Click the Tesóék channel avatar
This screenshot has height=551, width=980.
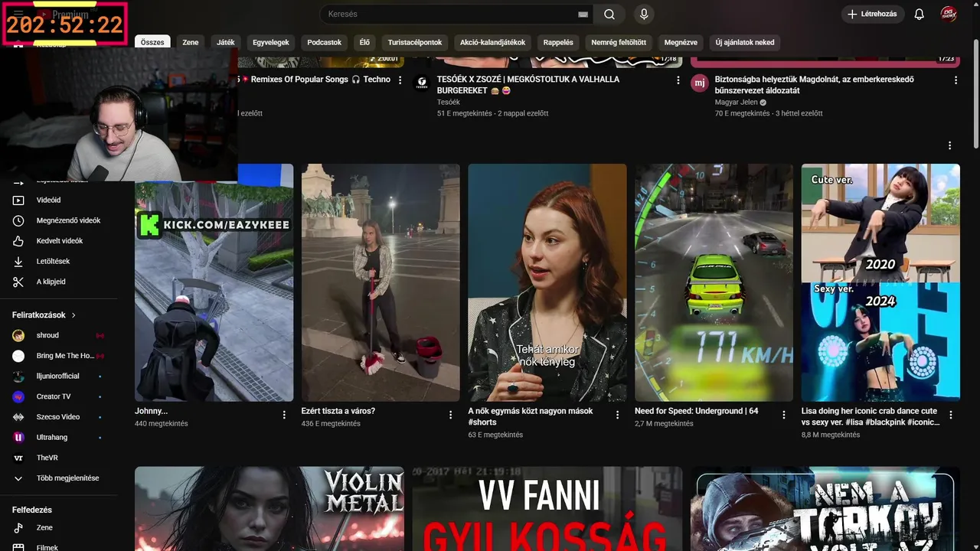(x=421, y=83)
